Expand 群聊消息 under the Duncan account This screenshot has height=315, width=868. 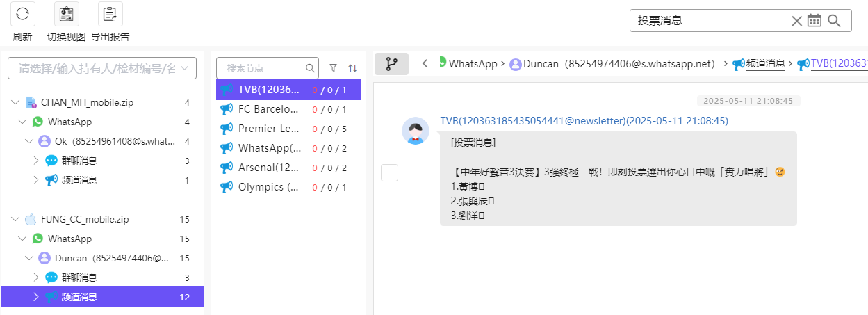[36, 277]
